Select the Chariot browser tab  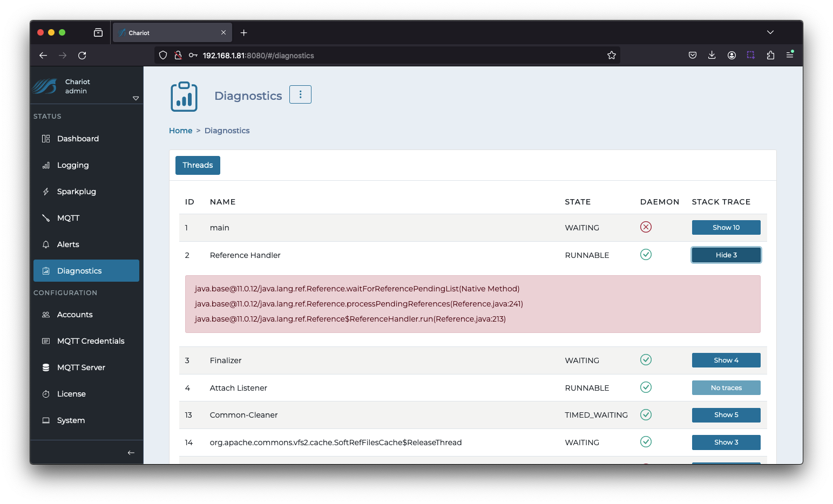point(172,33)
